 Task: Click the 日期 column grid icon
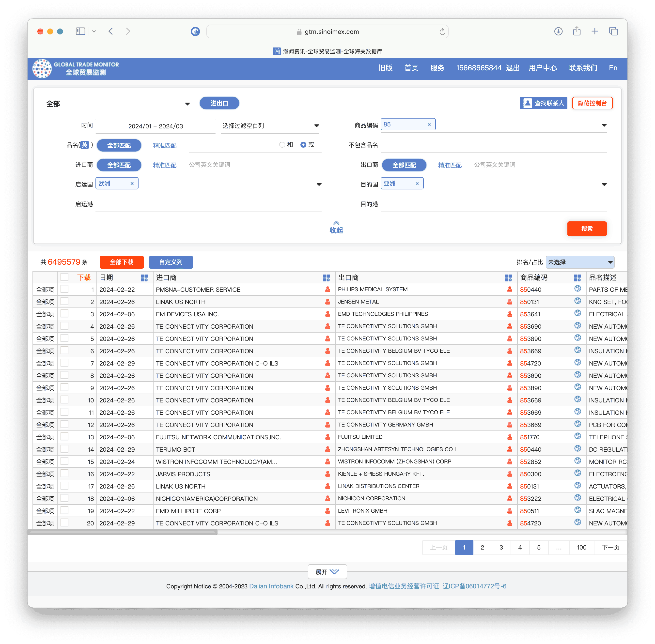click(x=144, y=278)
